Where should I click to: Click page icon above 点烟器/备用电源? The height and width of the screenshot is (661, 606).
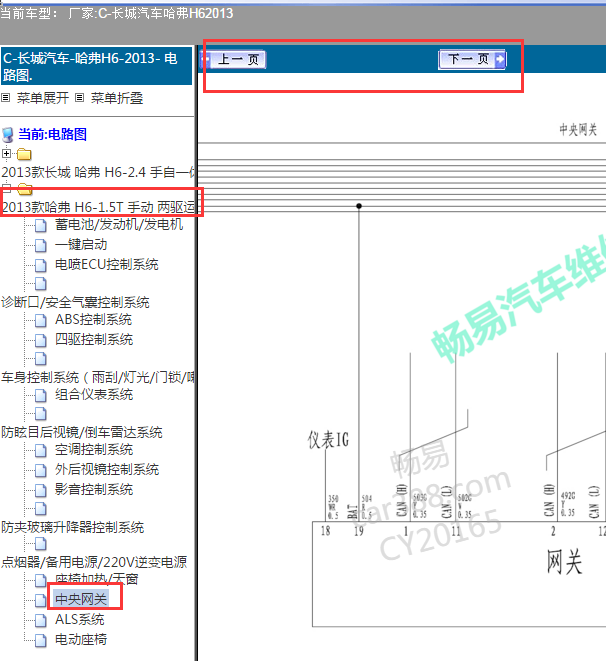click(x=40, y=544)
